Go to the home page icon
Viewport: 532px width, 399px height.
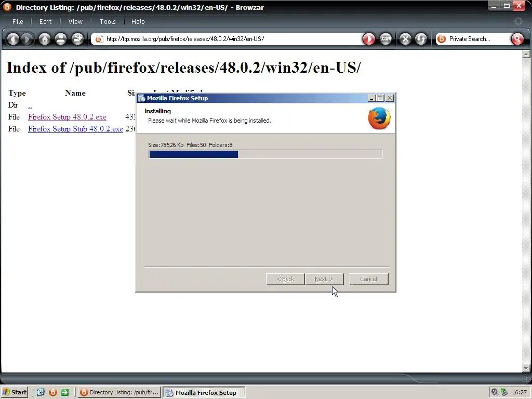[x=45, y=39]
